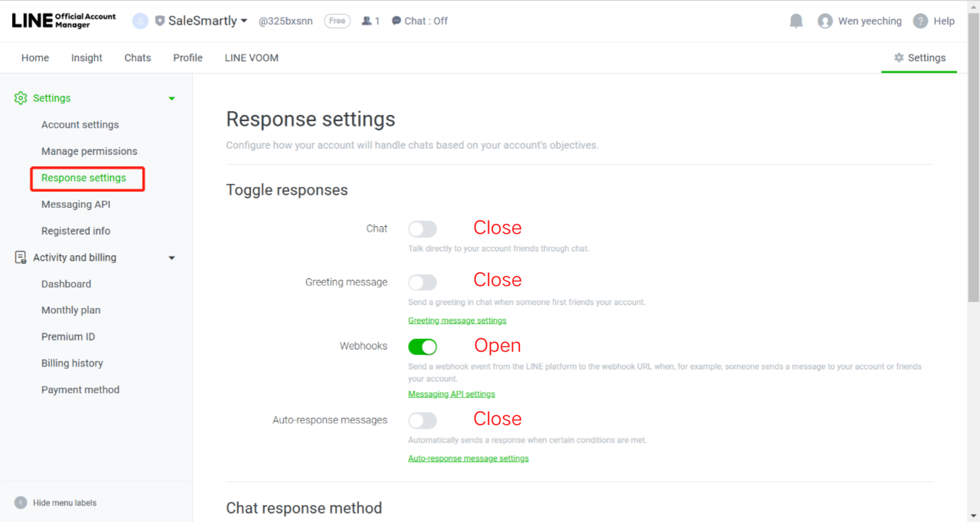Collapse the Settings sidebar section

click(x=171, y=99)
